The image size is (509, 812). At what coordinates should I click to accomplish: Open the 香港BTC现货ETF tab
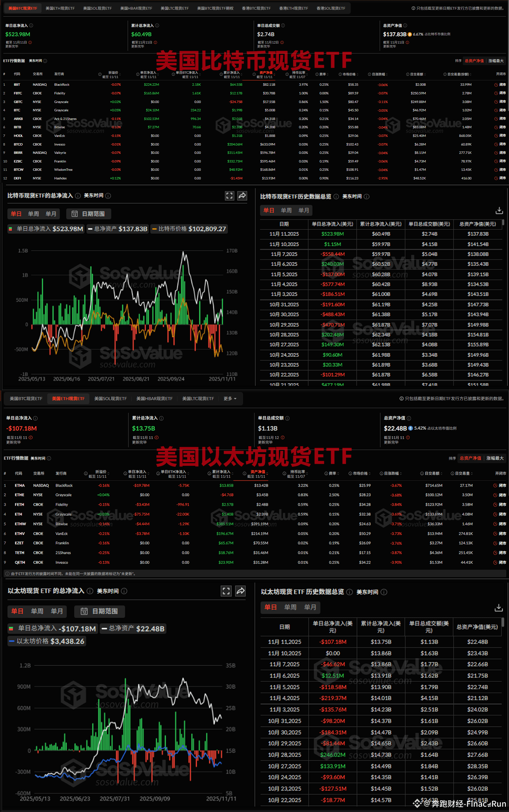pyautogui.click(x=256, y=8)
